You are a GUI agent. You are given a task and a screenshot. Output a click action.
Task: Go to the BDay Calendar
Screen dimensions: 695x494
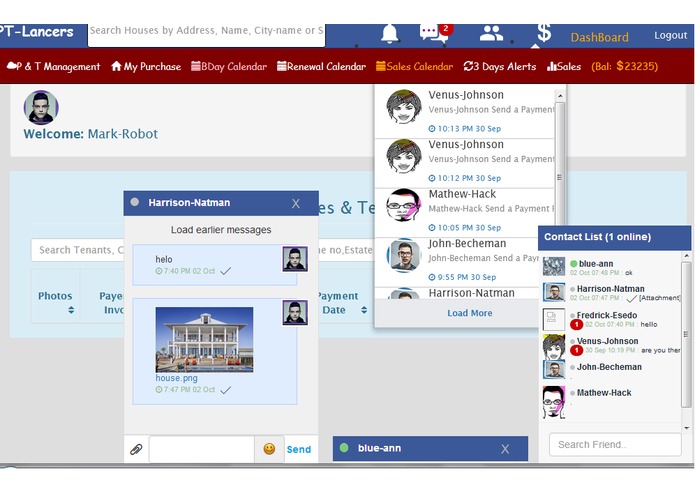[x=229, y=66]
